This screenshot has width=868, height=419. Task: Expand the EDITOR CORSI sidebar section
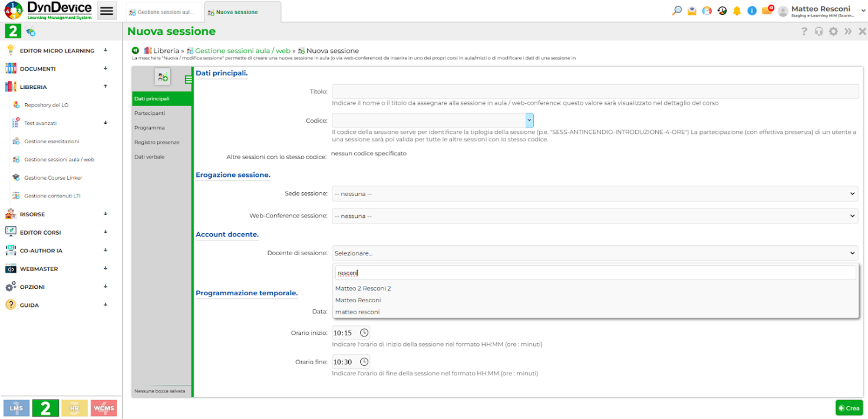(105, 232)
